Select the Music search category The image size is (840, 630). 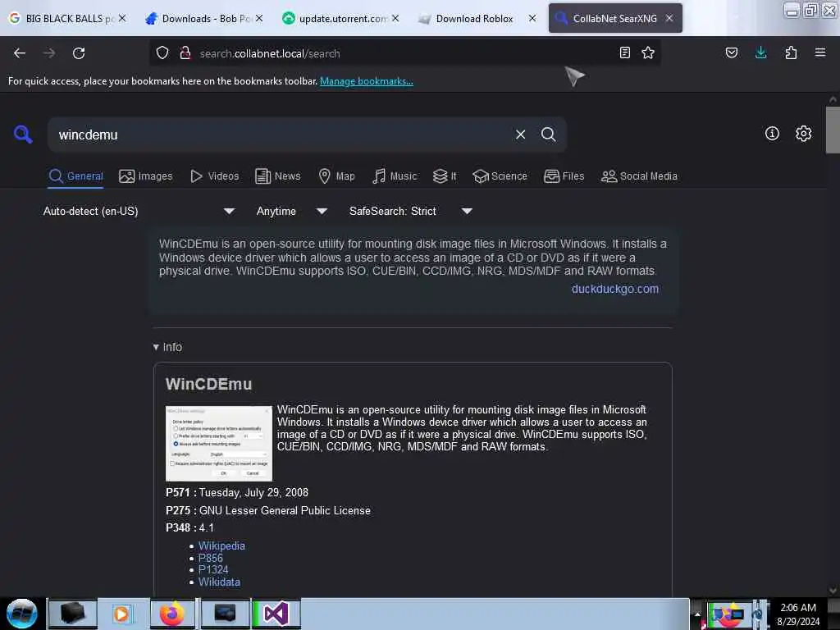pos(395,176)
